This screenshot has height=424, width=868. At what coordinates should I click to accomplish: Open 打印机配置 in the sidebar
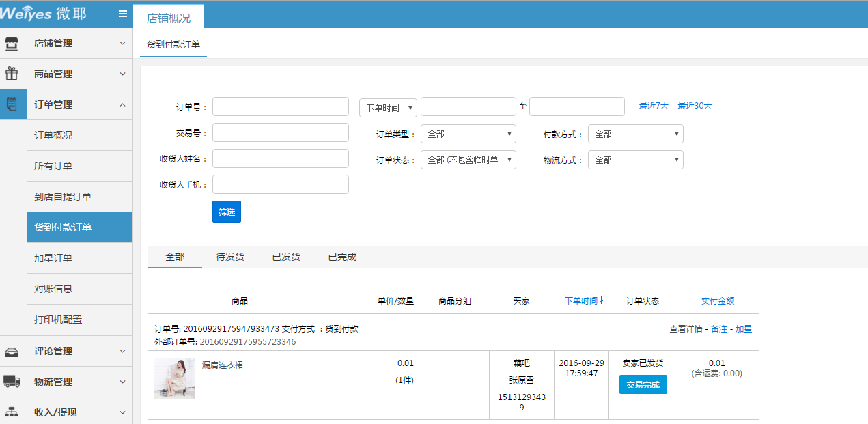tap(80, 320)
